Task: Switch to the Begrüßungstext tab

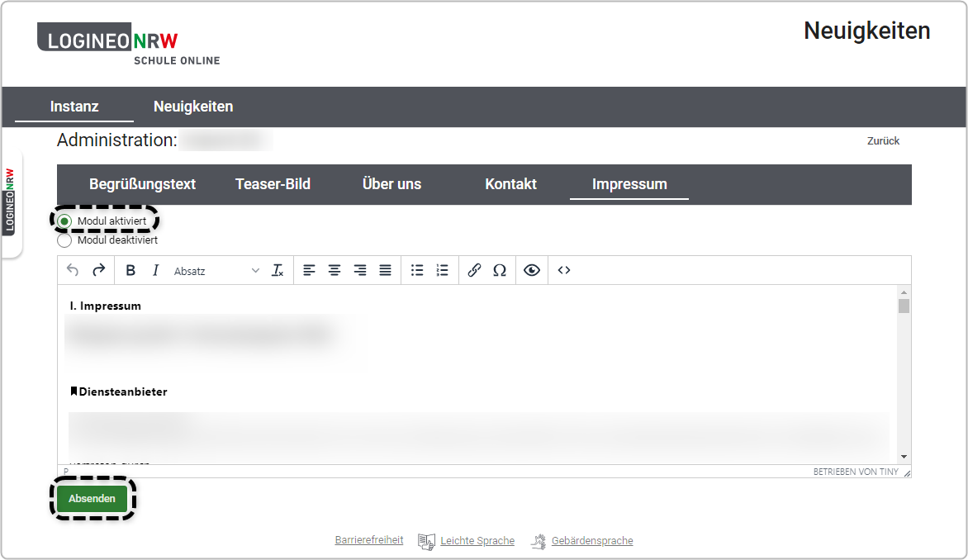Action: click(x=142, y=184)
